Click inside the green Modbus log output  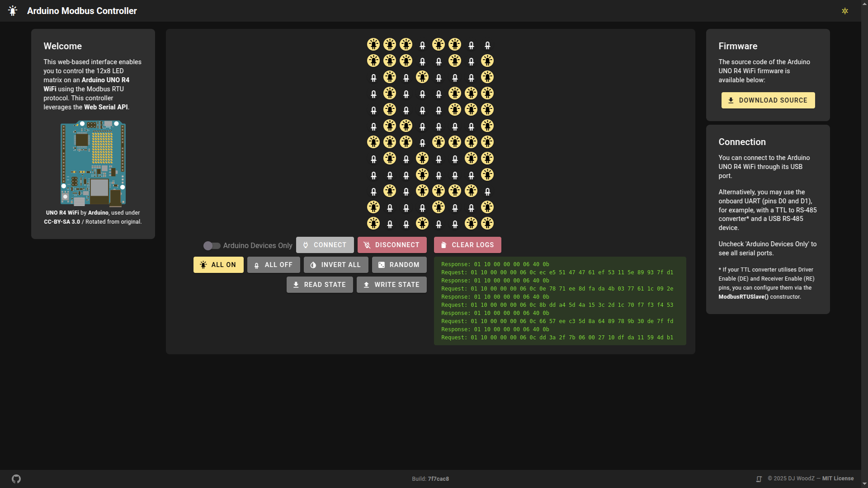pyautogui.click(x=559, y=300)
